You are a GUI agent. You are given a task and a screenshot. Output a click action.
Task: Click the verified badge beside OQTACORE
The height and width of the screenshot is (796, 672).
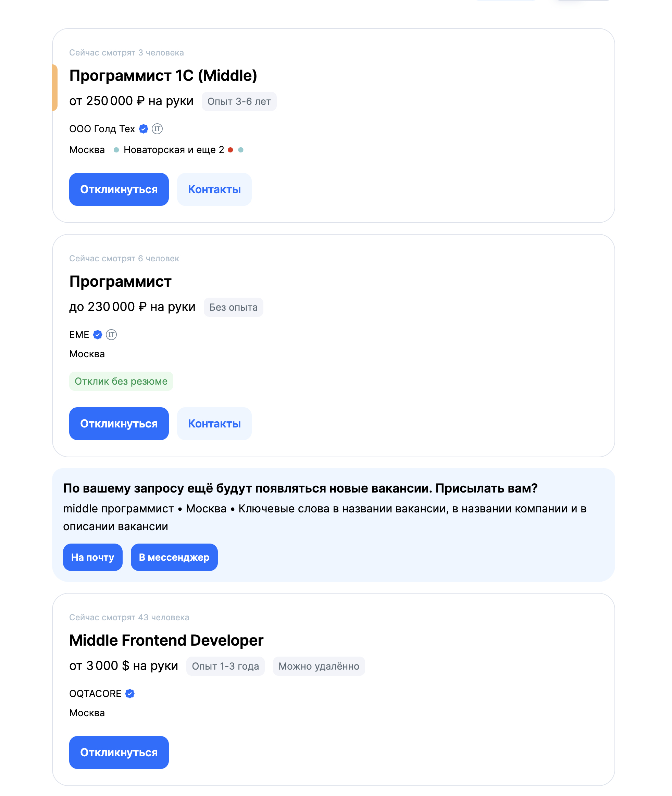[x=130, y=694]
